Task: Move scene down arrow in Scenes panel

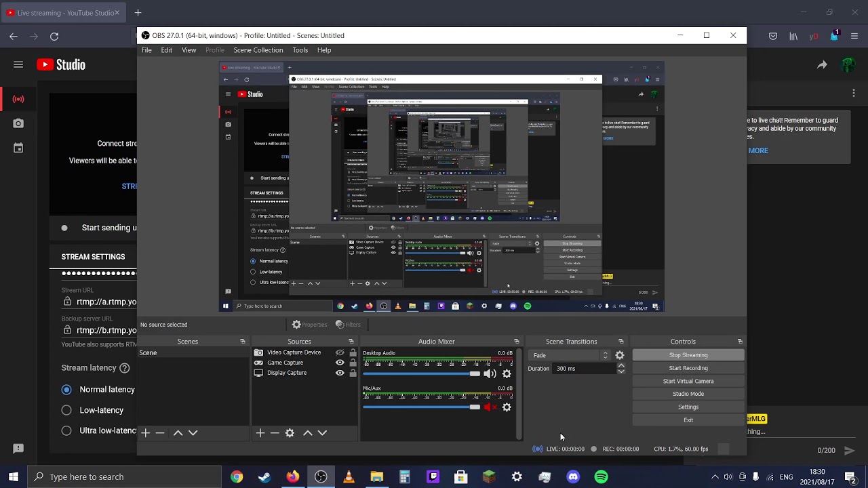Action: (193, 432)
